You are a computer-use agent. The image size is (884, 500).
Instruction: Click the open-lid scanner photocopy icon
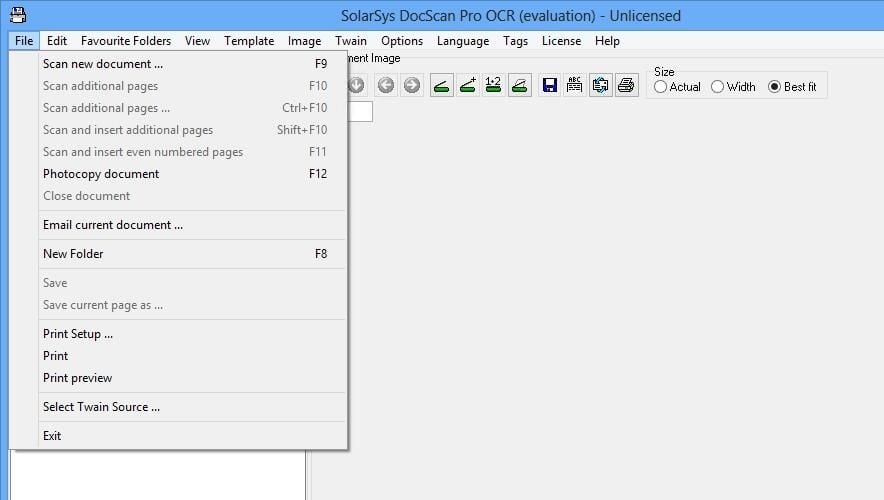[x=519, y=85]
